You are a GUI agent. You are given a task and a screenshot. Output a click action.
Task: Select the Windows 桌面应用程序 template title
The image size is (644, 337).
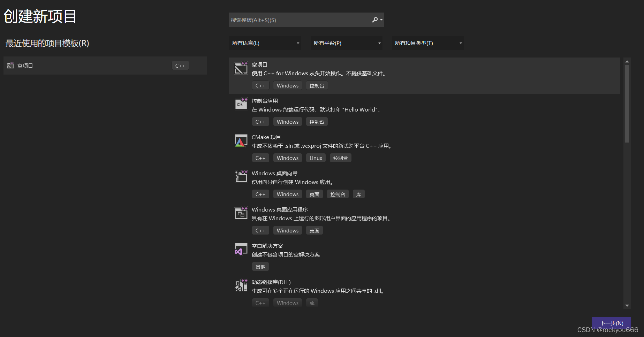[x=280, y=209]
